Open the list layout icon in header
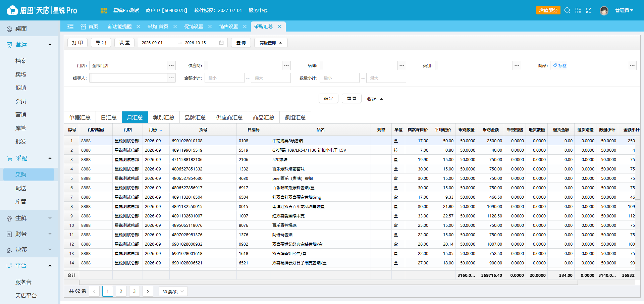The image size is (644, 304). [x=578, y=10]
